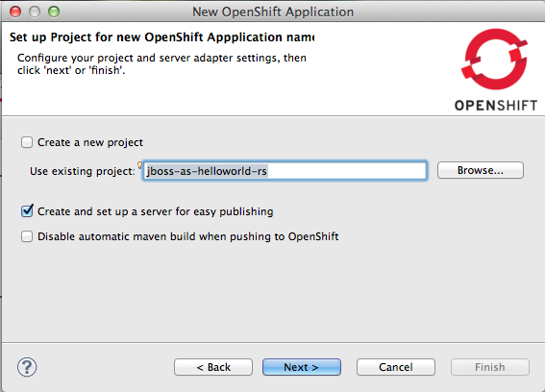
Task: Click the content assist lightbulb icon
Action: pos(139,164)
